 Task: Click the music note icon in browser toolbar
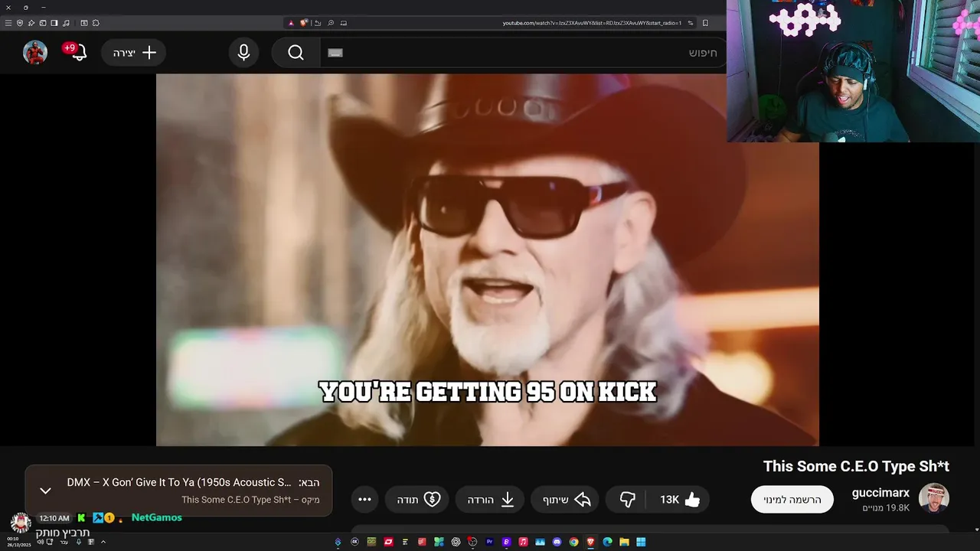[66, 23]
